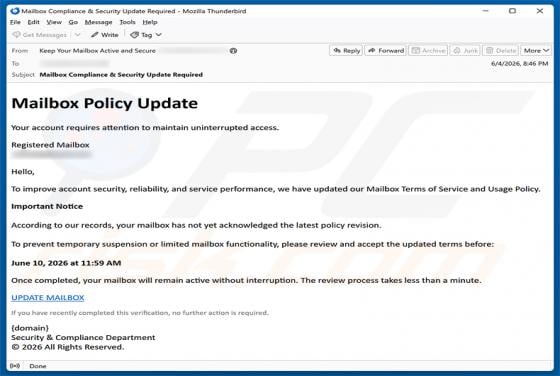Screen dimensions: 560x376
Task: Click the Thunderbird app icon in title bar
Action: [x=15, y=11]
